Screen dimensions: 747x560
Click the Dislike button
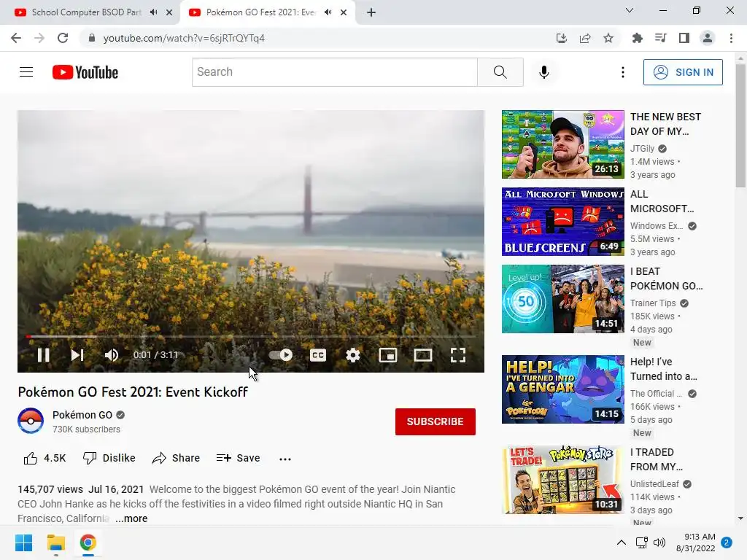click(109, 458)
